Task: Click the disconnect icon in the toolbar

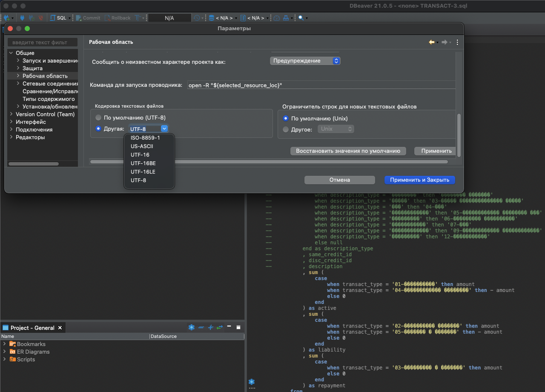Action: pos(40,17)
